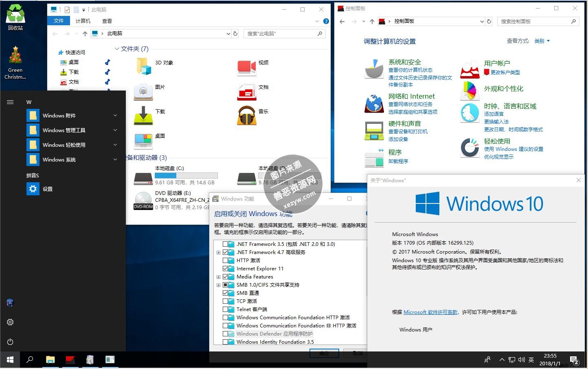
Task: Click the power icon in Start menu
Action: pyautogui.click(x=10, y=342)
